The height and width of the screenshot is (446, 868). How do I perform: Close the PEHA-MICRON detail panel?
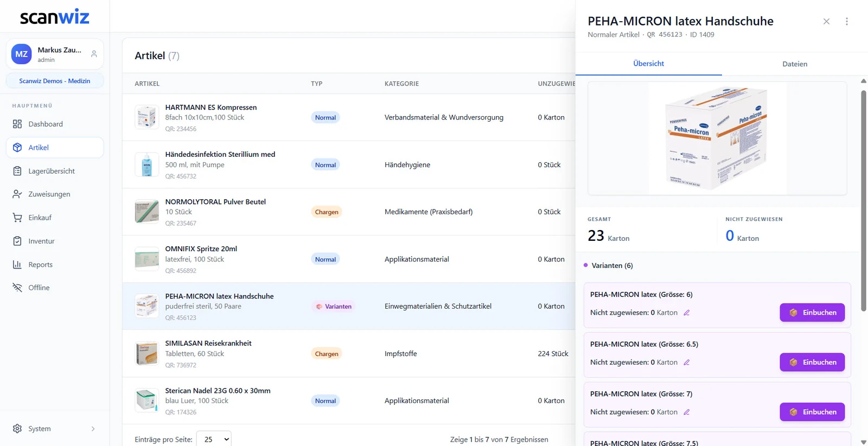point(826,22)
